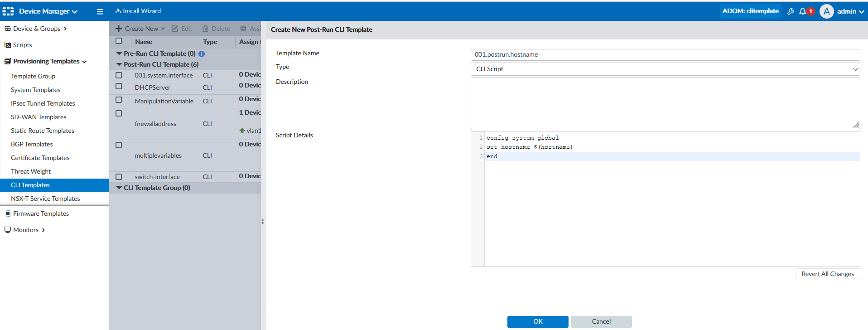Click the Pre-Run CLI Template info icon

[202, 54]
